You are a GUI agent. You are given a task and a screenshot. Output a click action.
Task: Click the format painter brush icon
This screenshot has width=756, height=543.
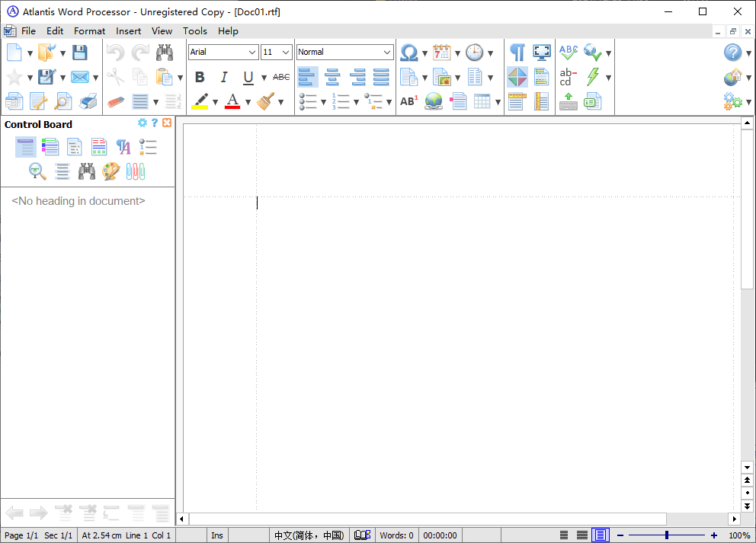tap(266, 101)
